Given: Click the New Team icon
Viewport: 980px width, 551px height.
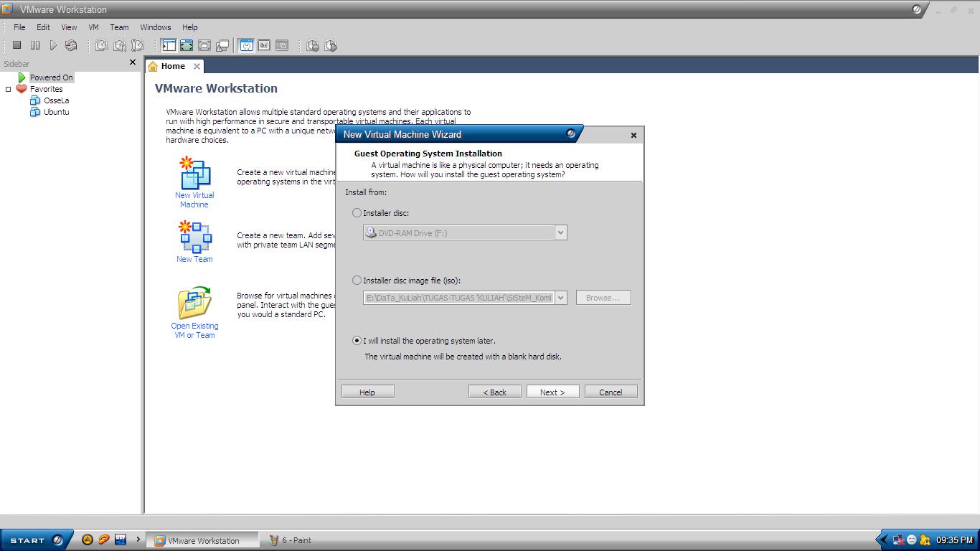Looking at the screenshot, I should (x=195, y=237).
